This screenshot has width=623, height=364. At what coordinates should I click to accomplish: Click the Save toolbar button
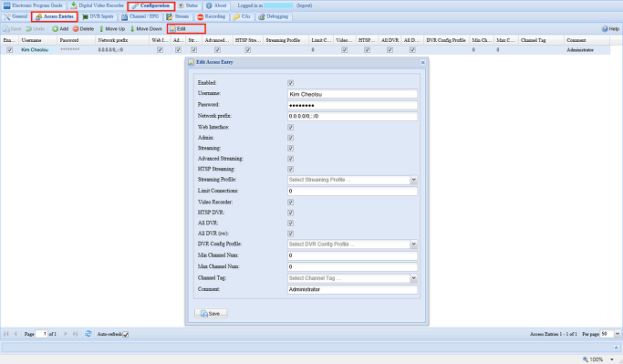[13, 28]
